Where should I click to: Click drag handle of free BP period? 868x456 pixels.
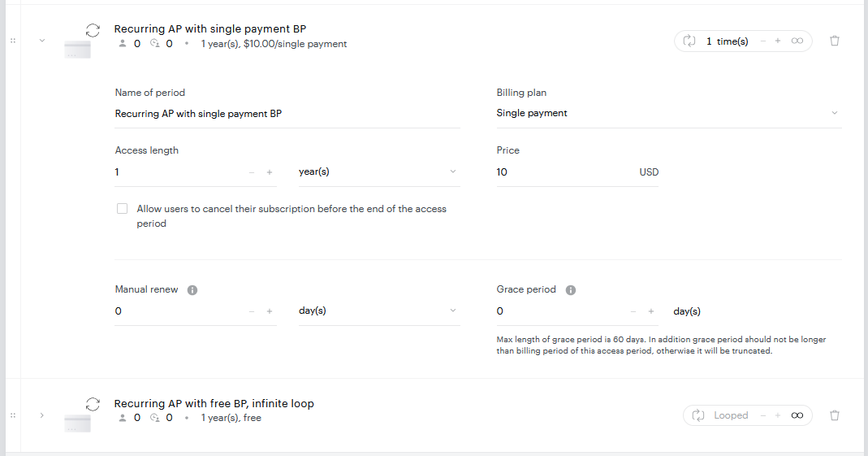point(13,415)
